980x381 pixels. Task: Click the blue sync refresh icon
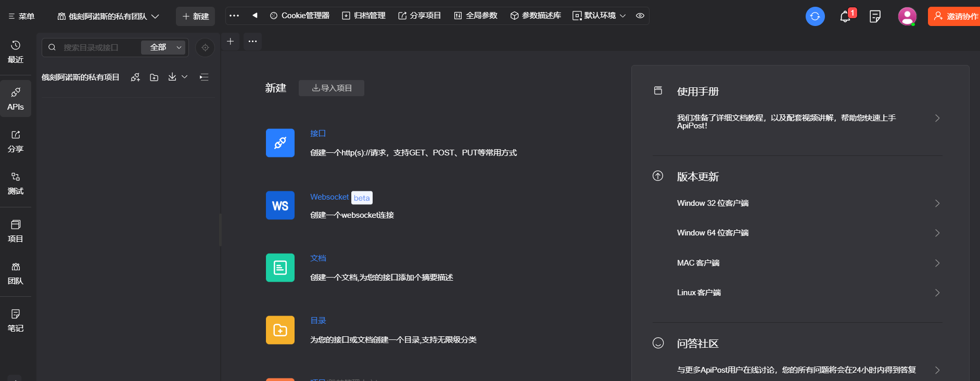coord(815,17)
